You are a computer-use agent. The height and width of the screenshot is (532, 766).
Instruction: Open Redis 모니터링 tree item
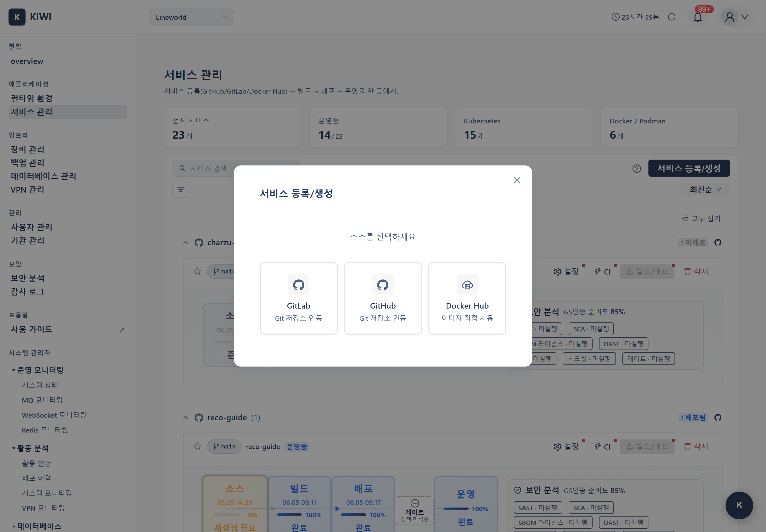[45, 430]
